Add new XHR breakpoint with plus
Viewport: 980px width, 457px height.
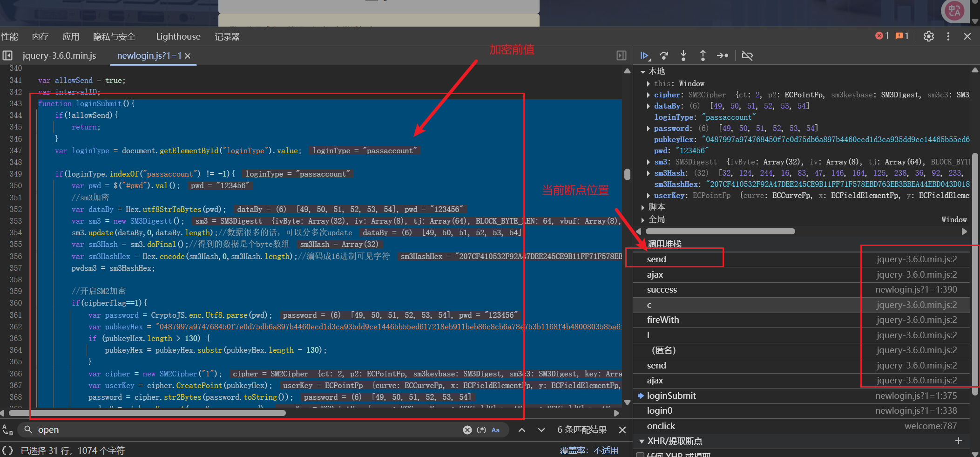[958, 441]
